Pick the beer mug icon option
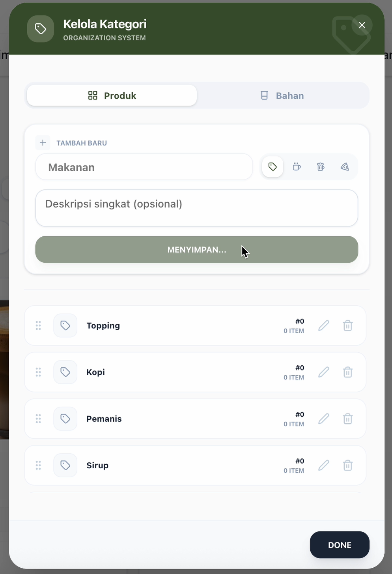 [x=320, y=166]
